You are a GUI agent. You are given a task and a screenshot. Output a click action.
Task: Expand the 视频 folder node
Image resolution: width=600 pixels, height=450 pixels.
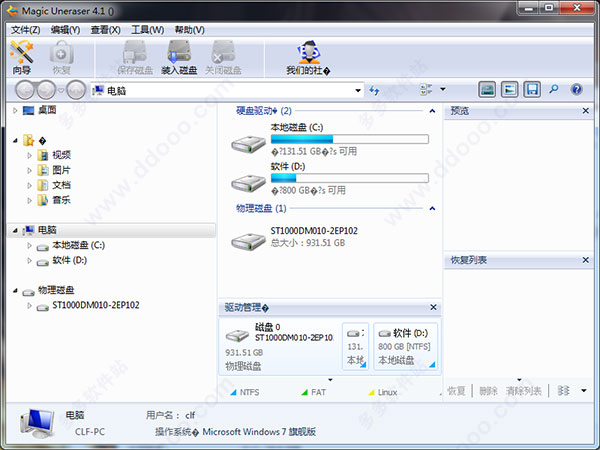tap(29, 155)
